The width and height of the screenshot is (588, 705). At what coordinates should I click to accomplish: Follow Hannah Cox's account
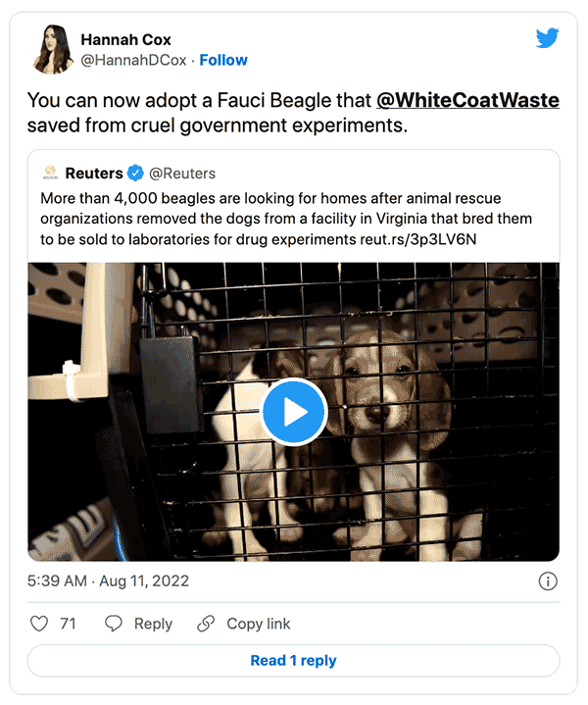(x=223, y=60)
